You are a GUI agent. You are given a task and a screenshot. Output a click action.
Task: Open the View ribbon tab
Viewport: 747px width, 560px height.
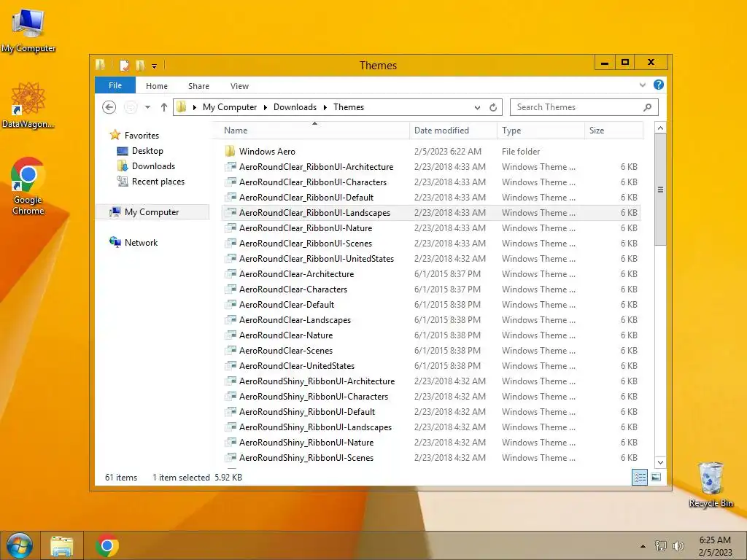coord(239,86)
